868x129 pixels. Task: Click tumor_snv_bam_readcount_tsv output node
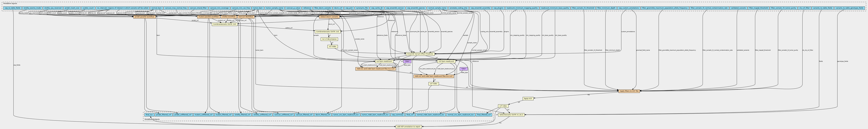pyautogui.click(x=346, y=115)
